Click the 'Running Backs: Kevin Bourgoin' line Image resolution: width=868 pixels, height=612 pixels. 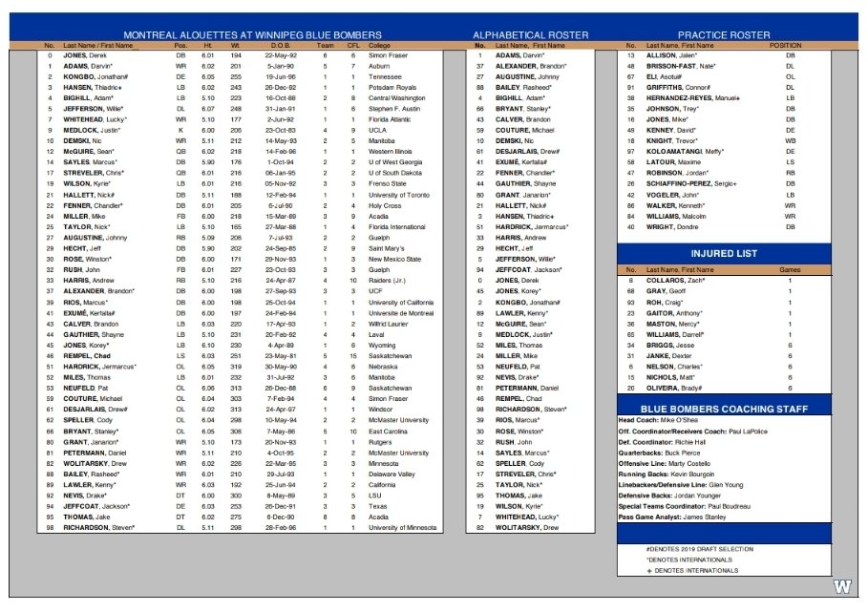[666, 475]
